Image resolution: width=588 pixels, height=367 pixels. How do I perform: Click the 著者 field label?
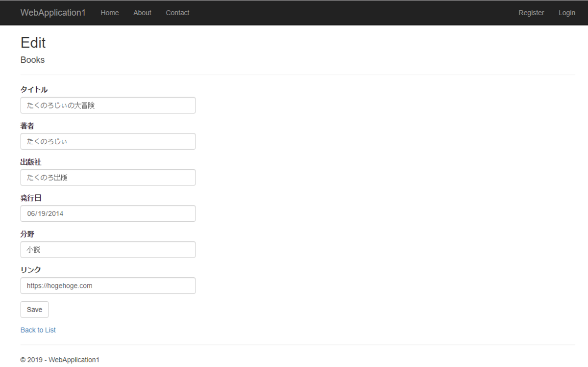[x=27, y=126]
